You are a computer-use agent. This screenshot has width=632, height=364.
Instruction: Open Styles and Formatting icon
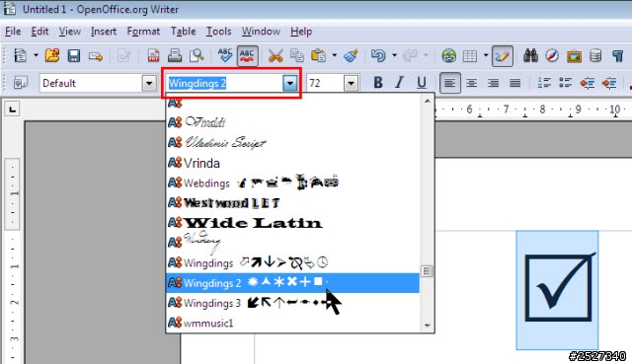click(x=20, y=83)
